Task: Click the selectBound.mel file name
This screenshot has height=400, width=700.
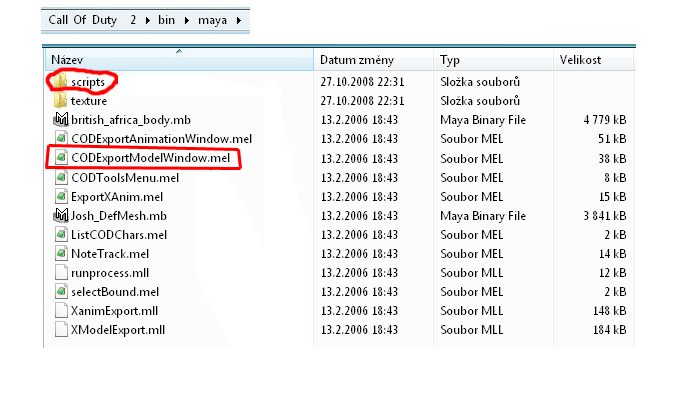Action: 115,292
